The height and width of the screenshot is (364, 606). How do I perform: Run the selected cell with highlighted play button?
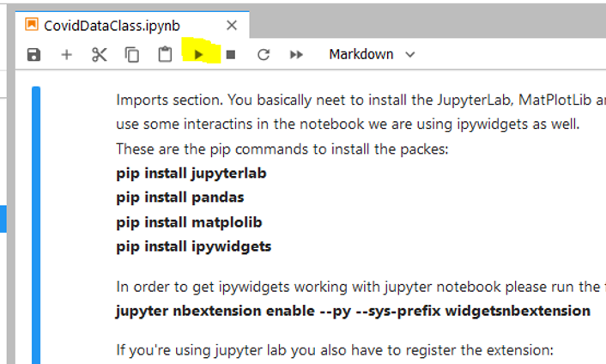tap(198, 55)
